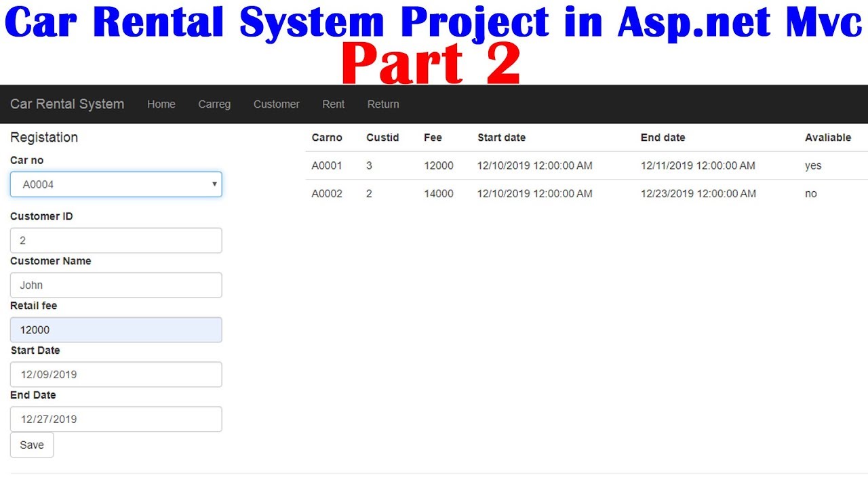Click the Carno column header
The image size is (868, 488).
point(327,138)
